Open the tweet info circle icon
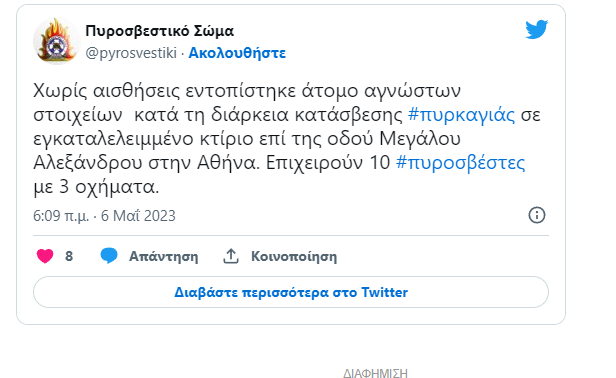This screenshot has width=616, height=378. click(x=537, y=215)
